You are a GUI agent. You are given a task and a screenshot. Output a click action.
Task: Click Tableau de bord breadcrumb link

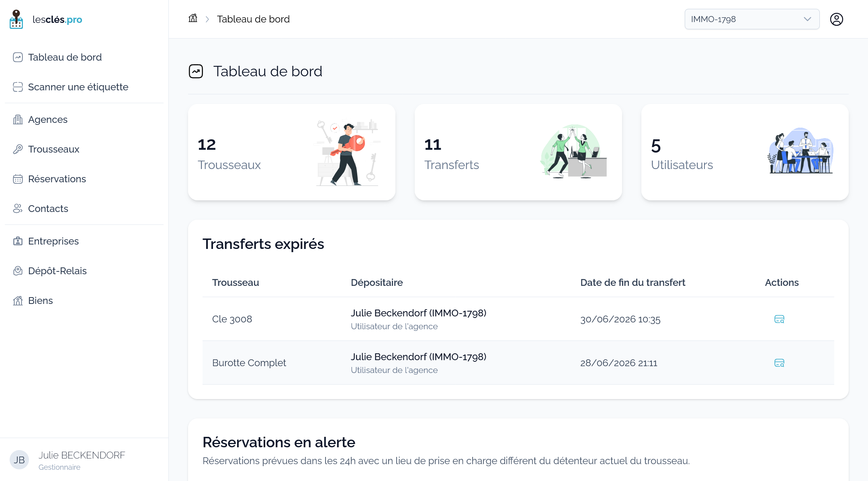tap(253, 19)
